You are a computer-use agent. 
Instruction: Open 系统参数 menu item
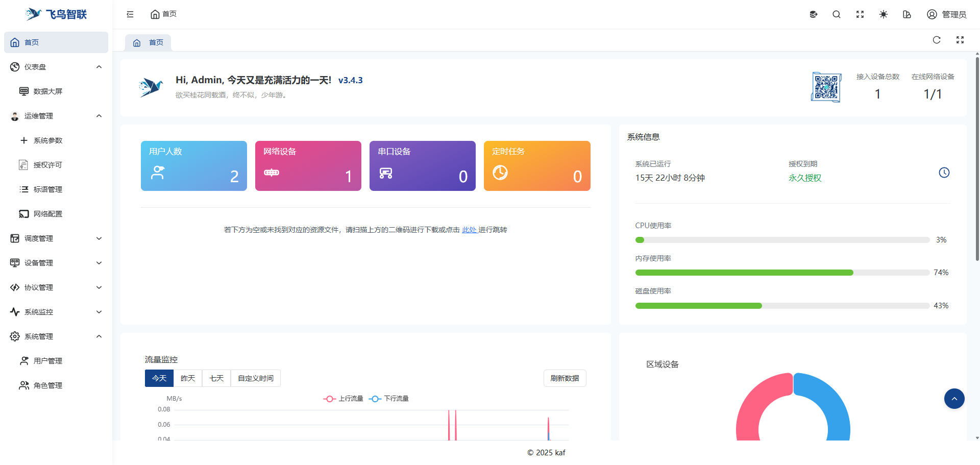pos(56,140)
